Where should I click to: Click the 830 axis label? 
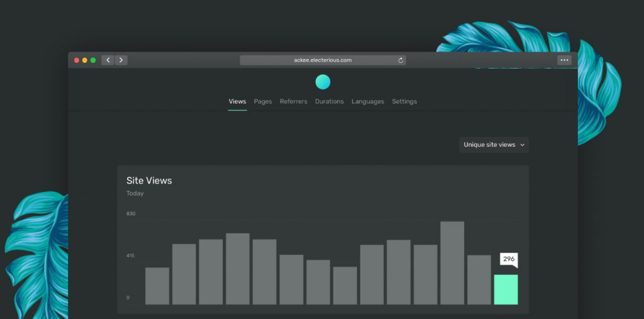pyautogui.click(x=131, y=214)
